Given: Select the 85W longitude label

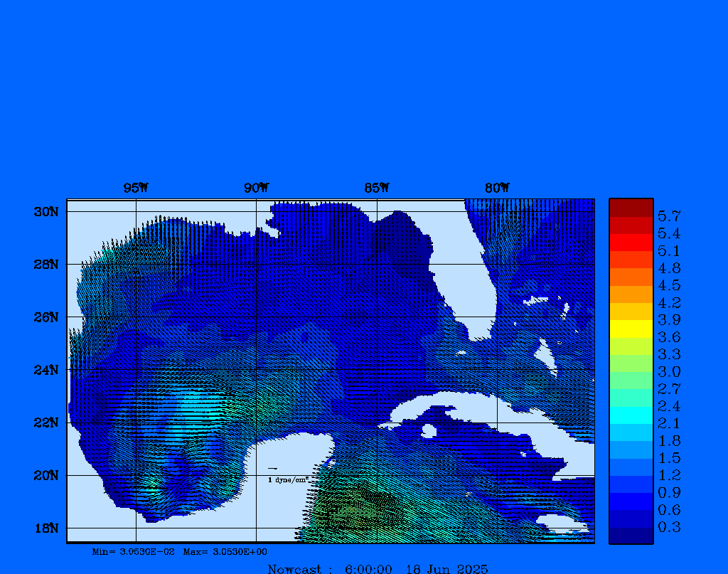Looking at the screenshot, I should coord(377,188).
